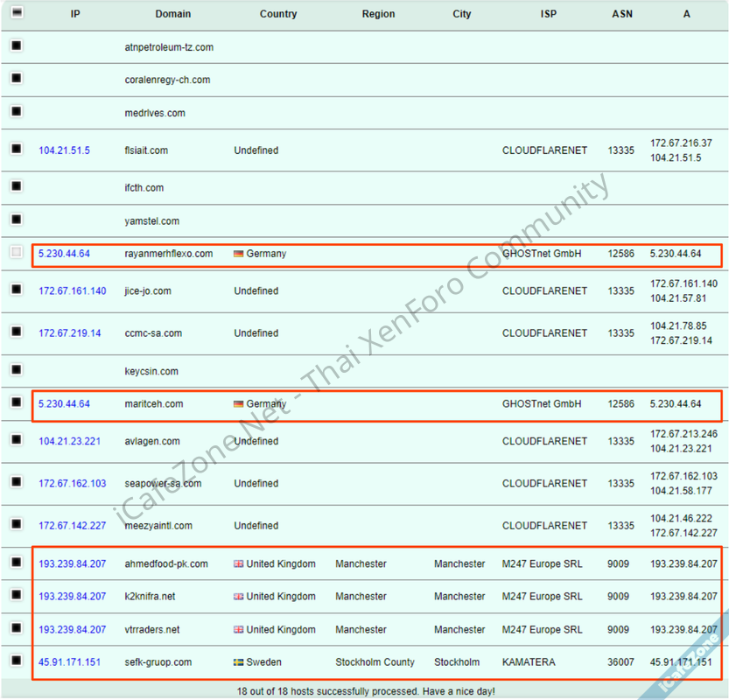Check the unchecked box for rayanmerhflexo.com
The height and width of the screenshot is (700, 729).
(17, 253)
